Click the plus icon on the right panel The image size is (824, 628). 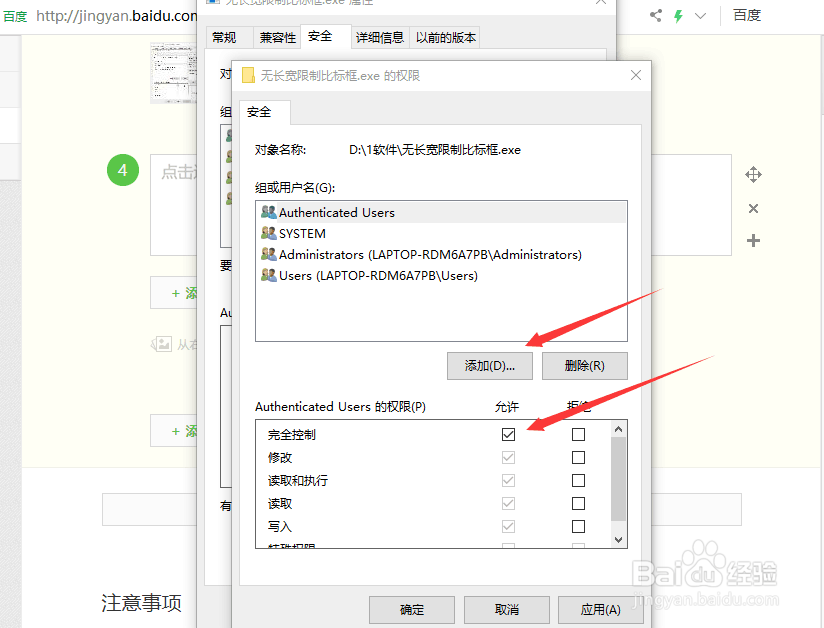point(753,240)
